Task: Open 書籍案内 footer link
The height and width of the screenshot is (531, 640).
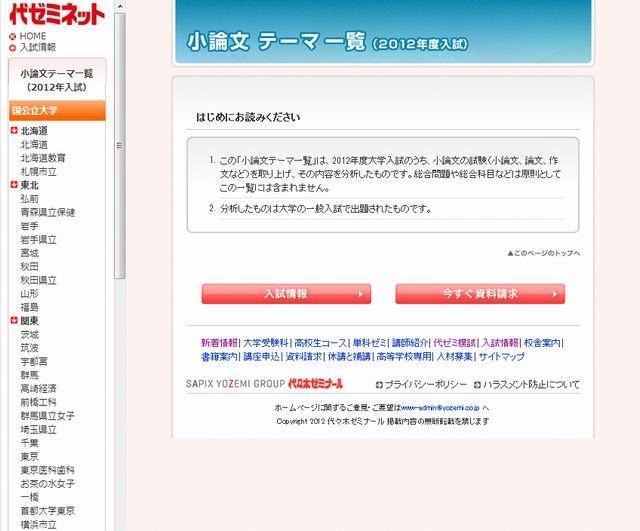Action: [219, 357]
